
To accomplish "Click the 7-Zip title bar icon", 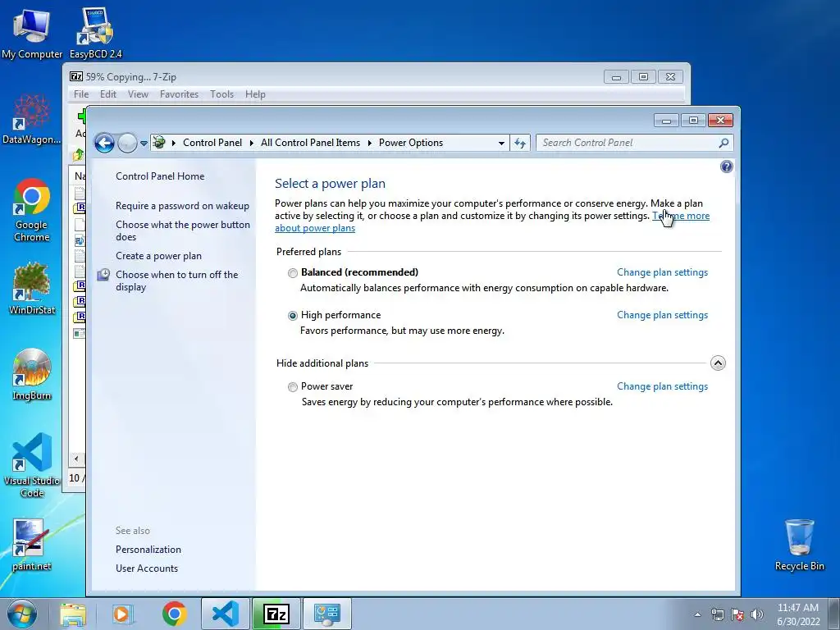I will tap(76, 76).
